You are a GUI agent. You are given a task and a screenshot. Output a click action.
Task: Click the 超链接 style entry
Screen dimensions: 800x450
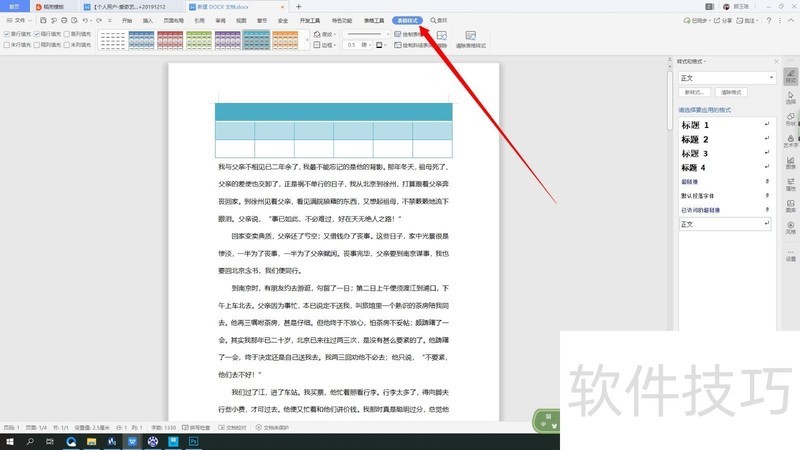725,182
